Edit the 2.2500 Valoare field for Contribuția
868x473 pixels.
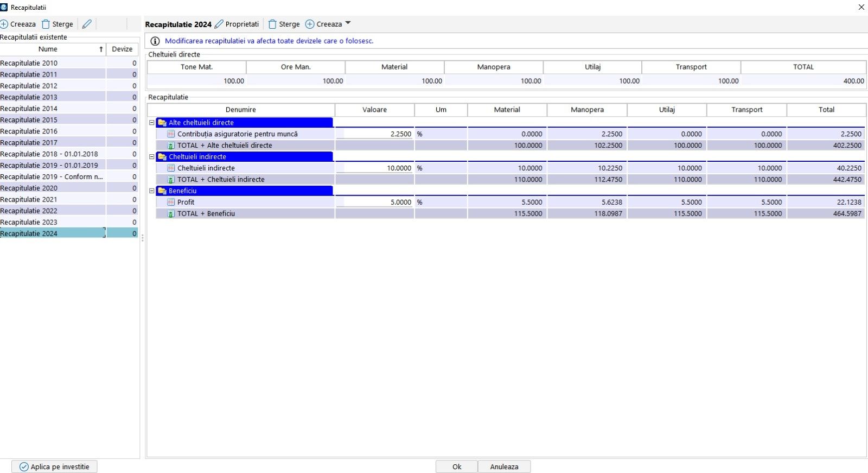pyautogui.click(x=375, y=134)
